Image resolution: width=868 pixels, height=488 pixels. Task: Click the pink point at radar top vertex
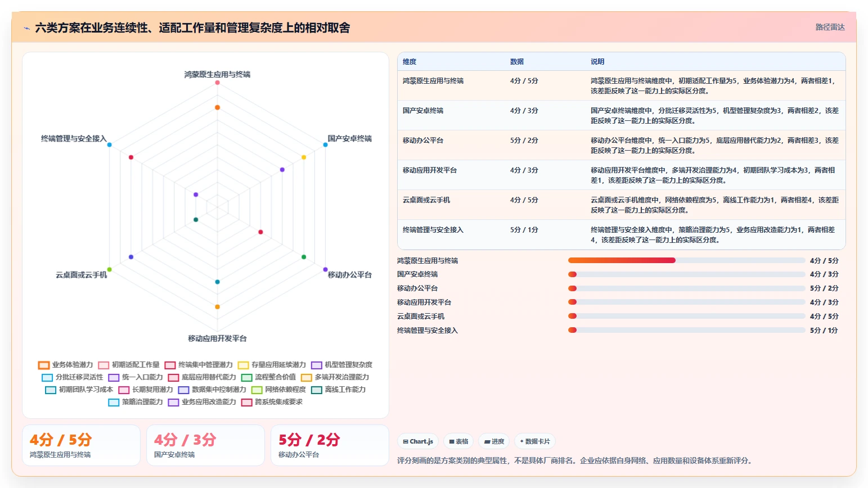217,83
